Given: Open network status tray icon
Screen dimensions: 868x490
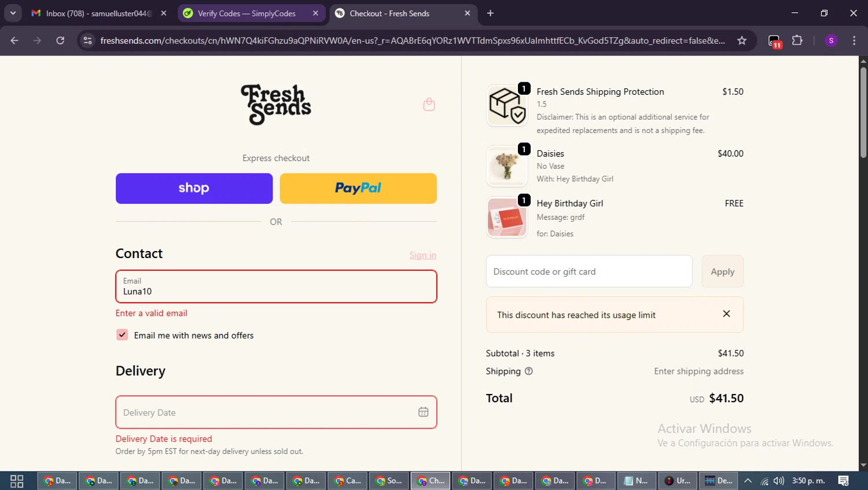Looking at the screenshot, I should click(764, 481).
